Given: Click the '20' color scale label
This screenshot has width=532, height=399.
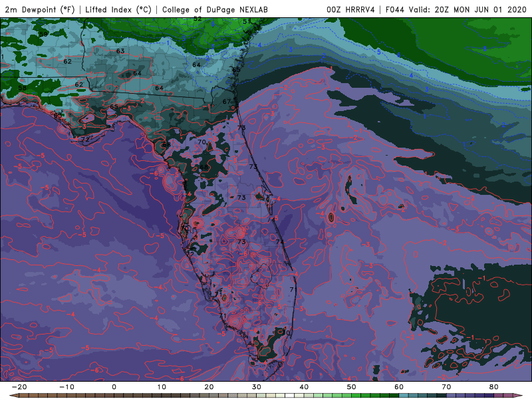Looking at the screenshot, I should (x=209, y=387).
